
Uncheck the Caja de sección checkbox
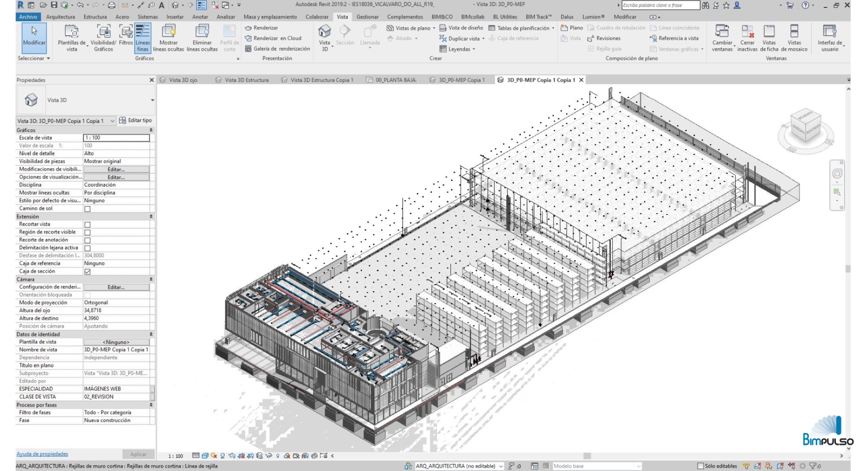point(87,271)
